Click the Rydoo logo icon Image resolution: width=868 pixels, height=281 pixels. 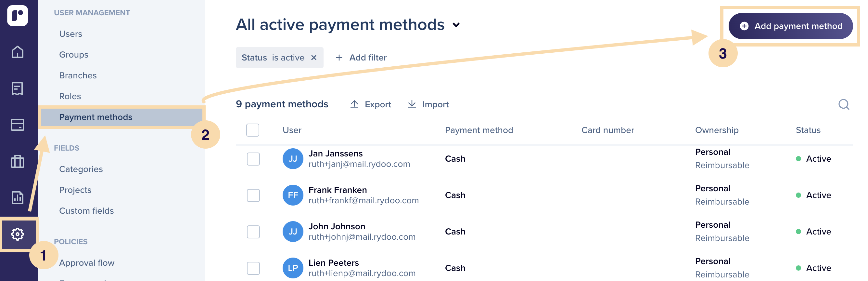[18, 16]
